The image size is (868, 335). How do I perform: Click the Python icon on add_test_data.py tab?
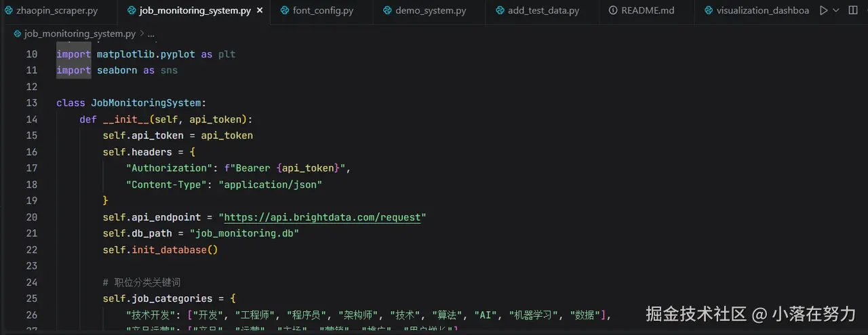500,11
